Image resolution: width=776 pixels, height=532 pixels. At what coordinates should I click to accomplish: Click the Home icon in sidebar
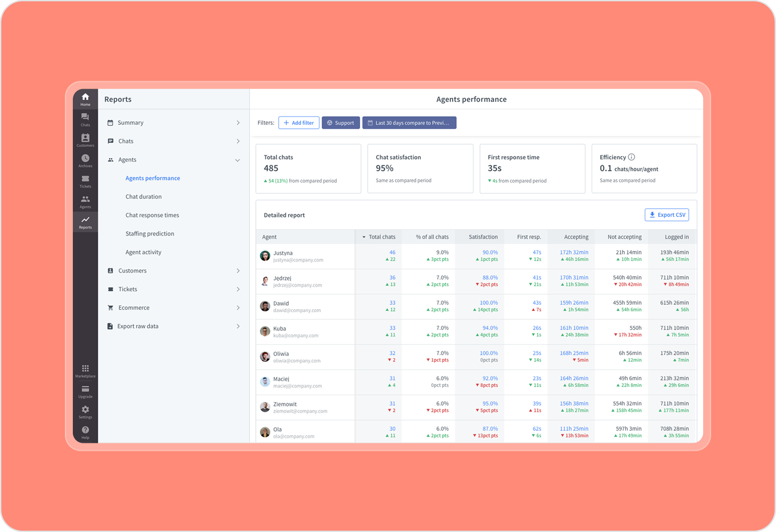coord(85,99)
